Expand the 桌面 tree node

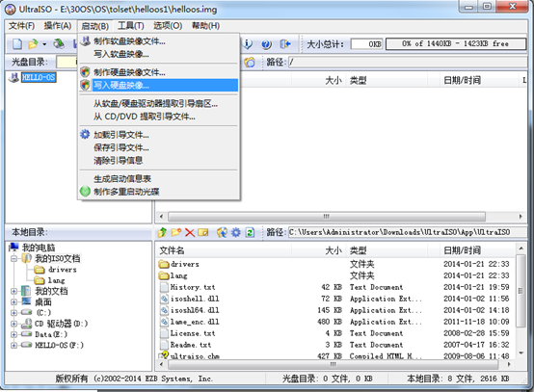13,302
